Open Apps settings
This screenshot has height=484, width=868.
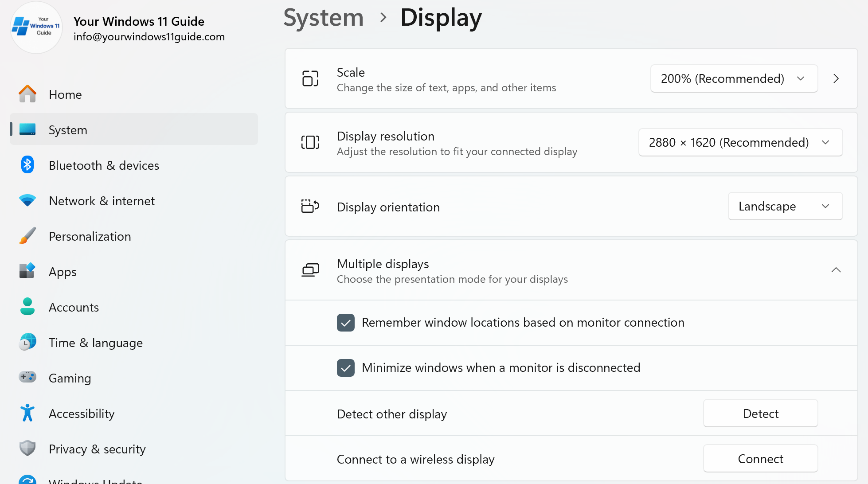pyautogui.click(x=133, y=271)
